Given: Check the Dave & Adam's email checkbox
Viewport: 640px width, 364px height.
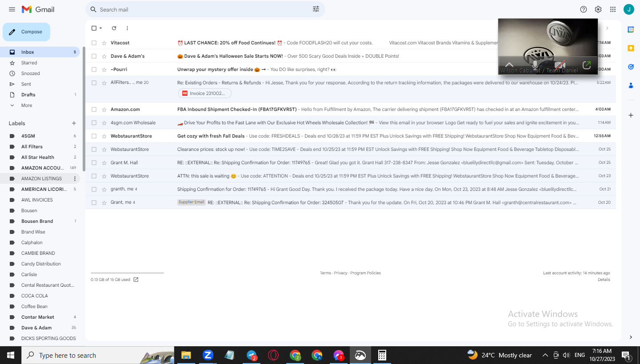Looking at the screenshot, I should click(x=94, y=56).
